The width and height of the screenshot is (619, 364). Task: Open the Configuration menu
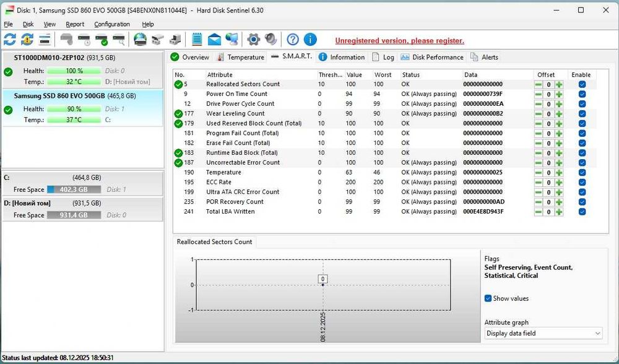[112, 24]
